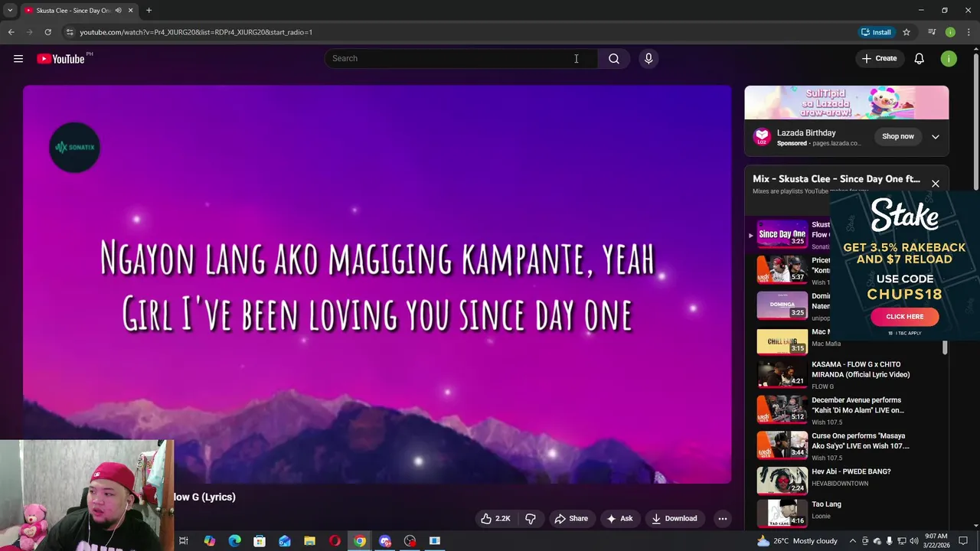Open Windows notification center
980x551 pixels.
tap(963, 541)
